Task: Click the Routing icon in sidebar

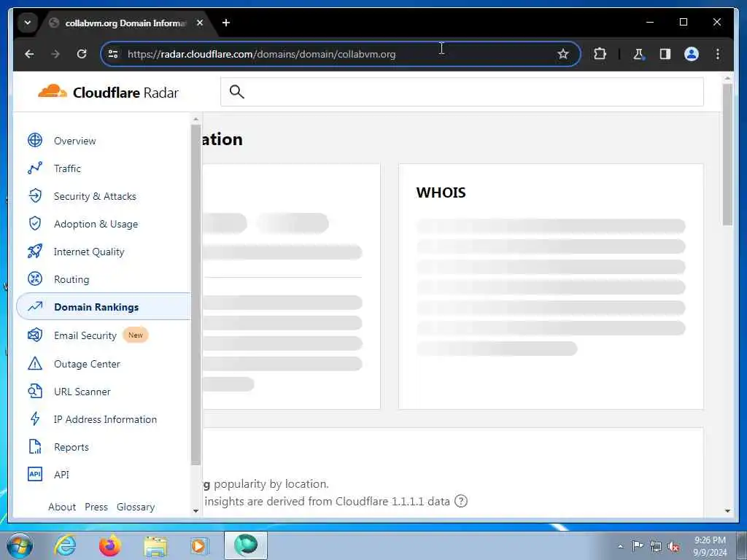Action: coord(35,279)
